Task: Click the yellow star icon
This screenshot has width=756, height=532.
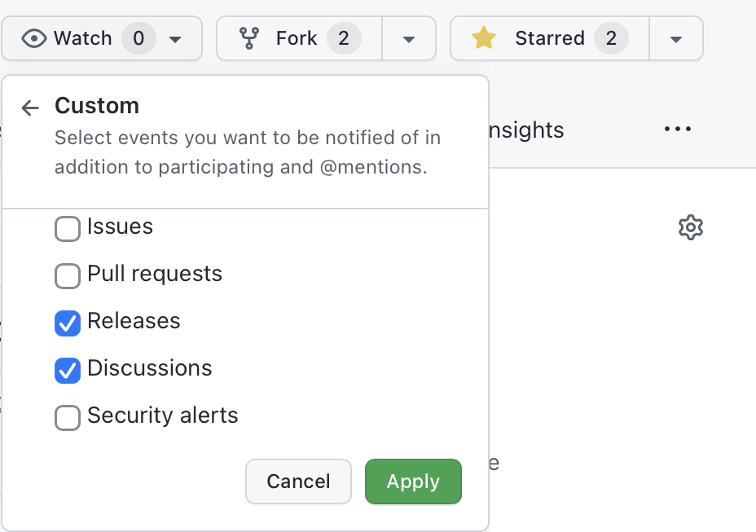Action: click(x=484, y=38)
